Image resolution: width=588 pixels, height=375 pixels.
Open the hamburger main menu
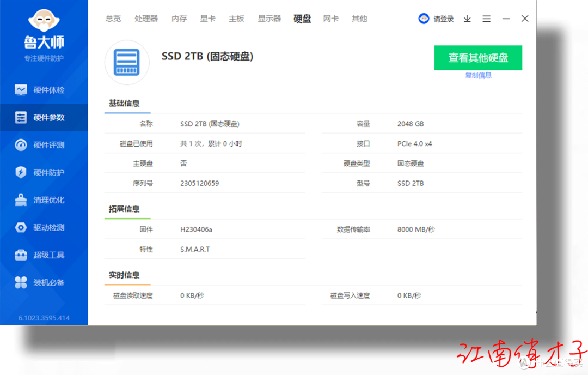pyautogui.click(x=486, y=19)
